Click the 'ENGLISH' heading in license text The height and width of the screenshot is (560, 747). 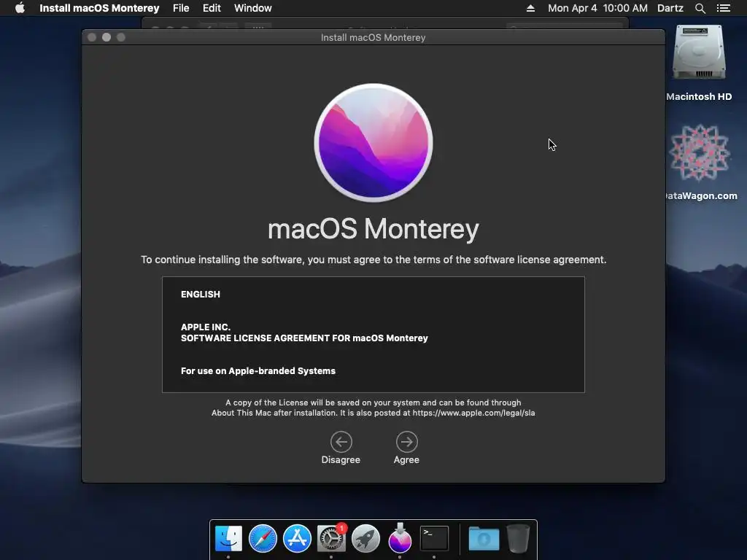[x=201, y=295]
